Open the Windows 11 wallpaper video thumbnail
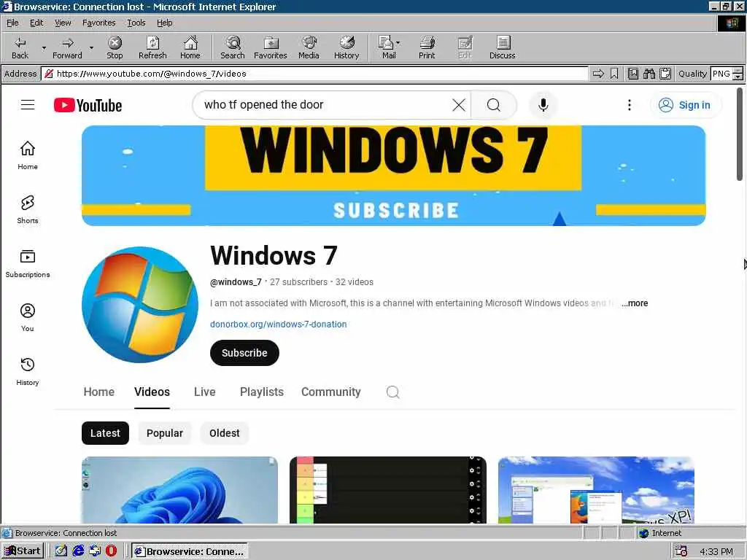The width and height of the screenshot is (747, 560). click(x=179, y=490)
